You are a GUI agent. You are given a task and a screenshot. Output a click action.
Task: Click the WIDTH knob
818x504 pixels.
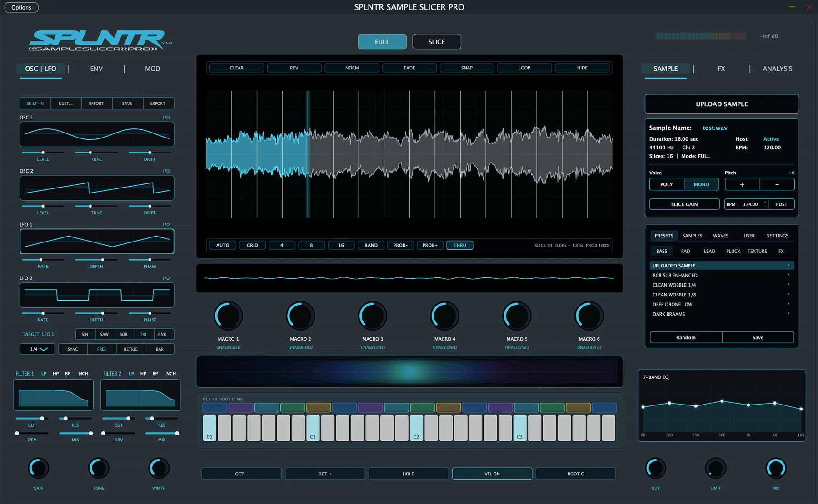(x=159, y=468)
